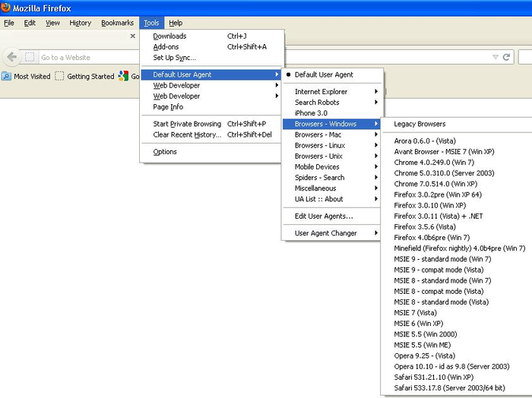Expand UA List :: About submenu
532x398 pixels.
[333, 199]
